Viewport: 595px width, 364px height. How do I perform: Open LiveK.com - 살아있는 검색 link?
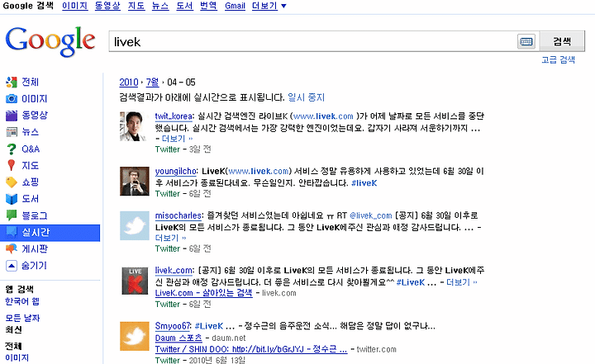pyautogui.click(x=203, y=293)
